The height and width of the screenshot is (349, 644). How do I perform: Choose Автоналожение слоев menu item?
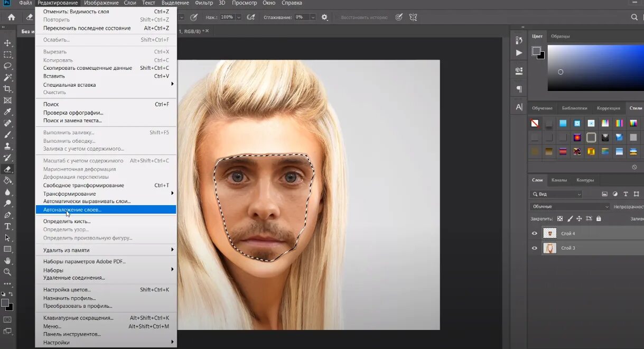click(106, 210)
